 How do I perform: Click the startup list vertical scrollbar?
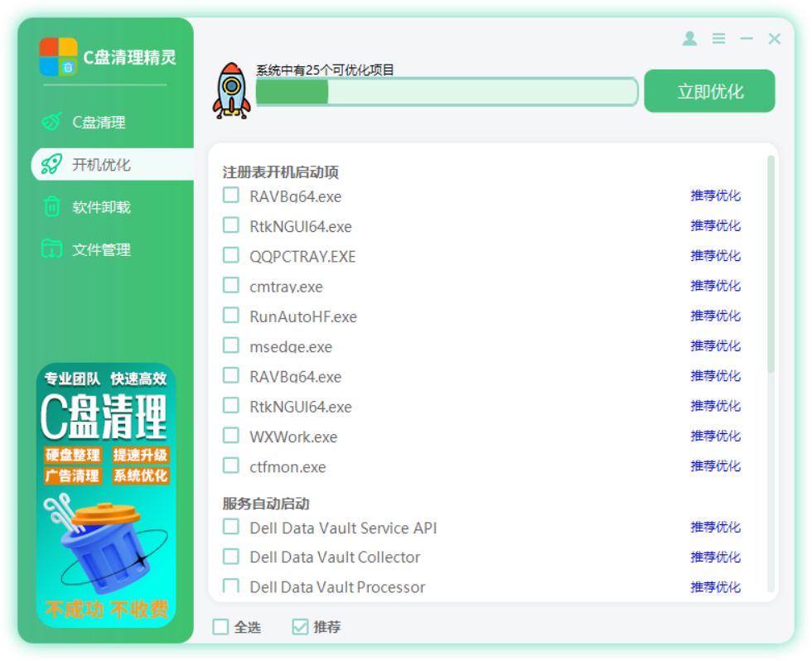coord(771,264)
